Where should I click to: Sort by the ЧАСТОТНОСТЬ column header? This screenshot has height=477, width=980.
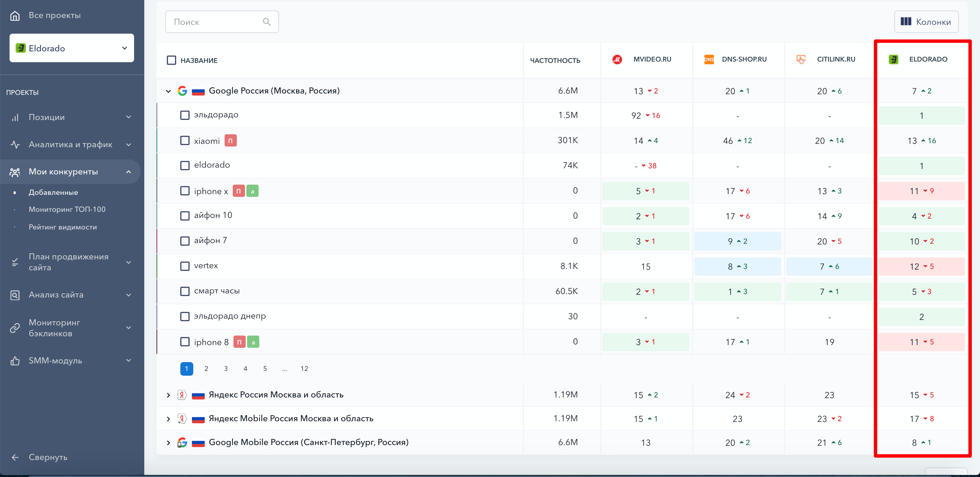point(555,60)
